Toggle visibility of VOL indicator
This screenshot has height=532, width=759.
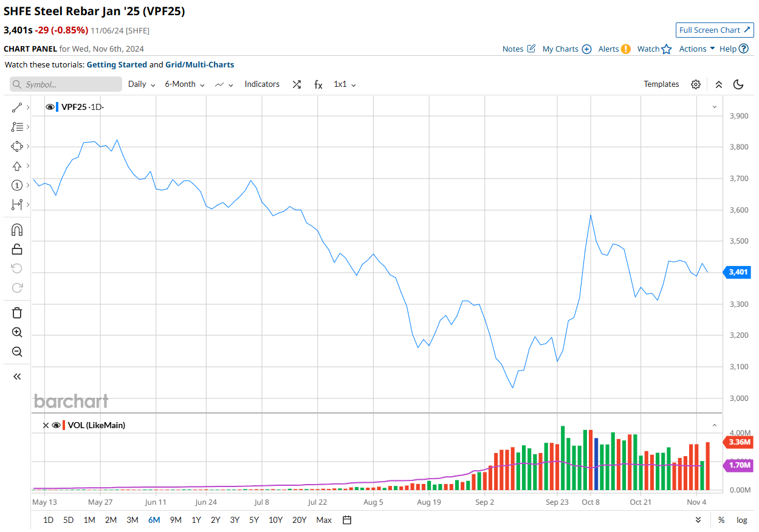click(x=56, y=425)
